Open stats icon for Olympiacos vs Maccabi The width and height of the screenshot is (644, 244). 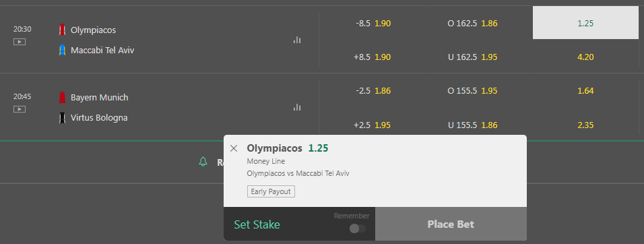[297, 40]
